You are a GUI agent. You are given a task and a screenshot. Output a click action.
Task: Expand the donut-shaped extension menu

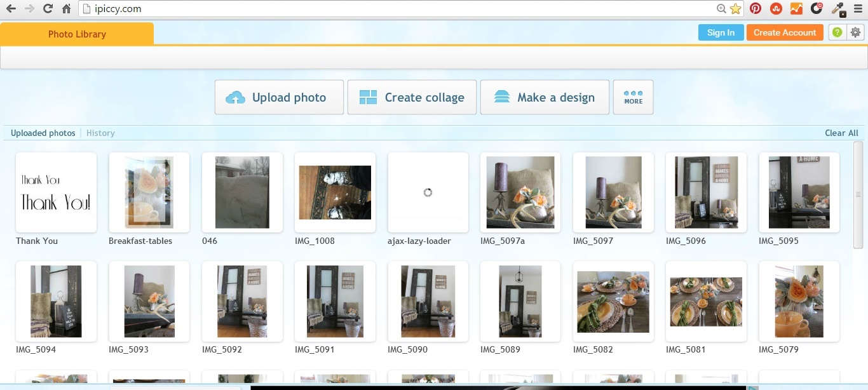pyautogui.click(x=817, y=8)
